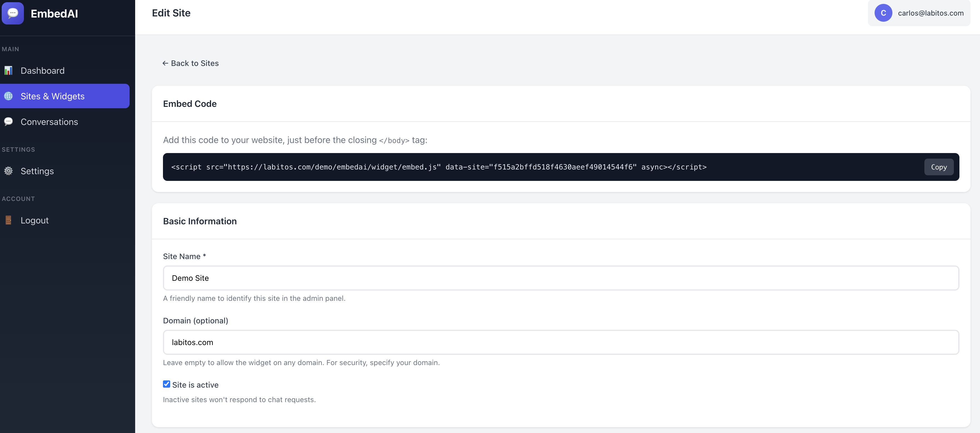980x433 pixels.
Task: Click the Site is active label text
Action: 195,385
